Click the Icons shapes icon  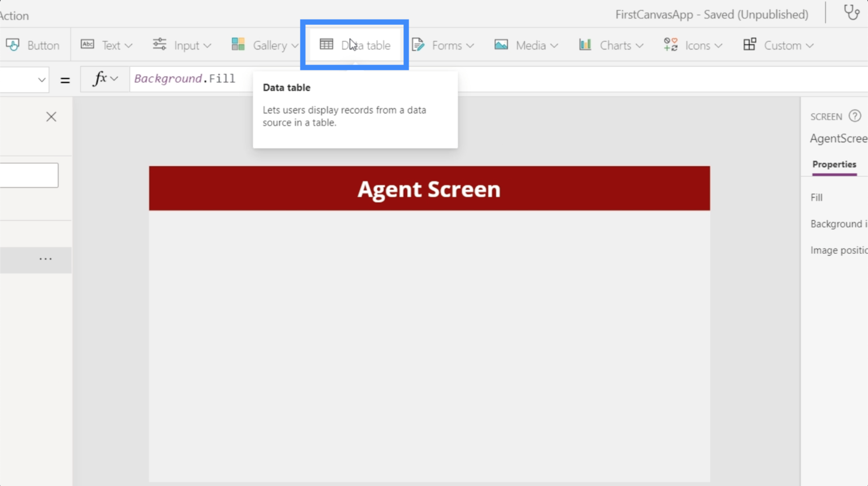click(x=671, y=44)
